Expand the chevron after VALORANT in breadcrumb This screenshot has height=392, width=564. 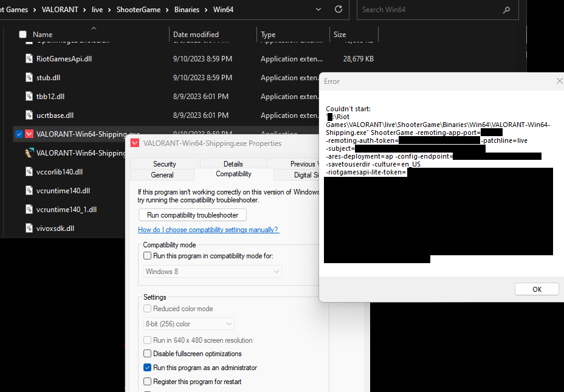(x=84, y=10)
